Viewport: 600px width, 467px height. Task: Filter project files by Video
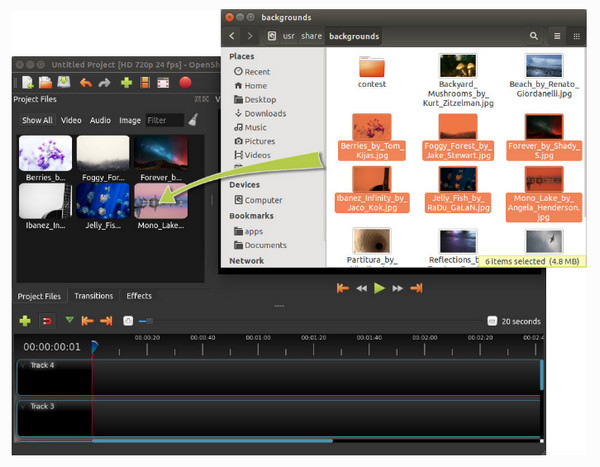point(71,120)
